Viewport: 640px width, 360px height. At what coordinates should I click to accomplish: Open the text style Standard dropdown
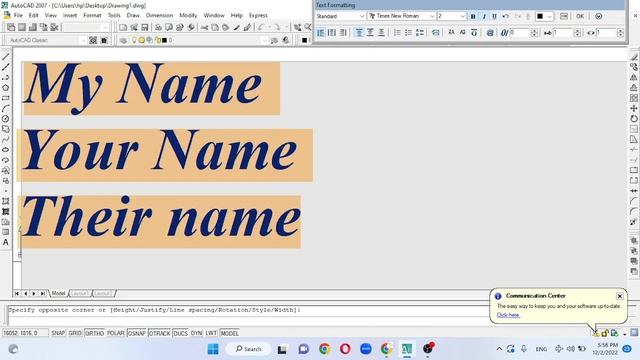click(x=340, y=16)
